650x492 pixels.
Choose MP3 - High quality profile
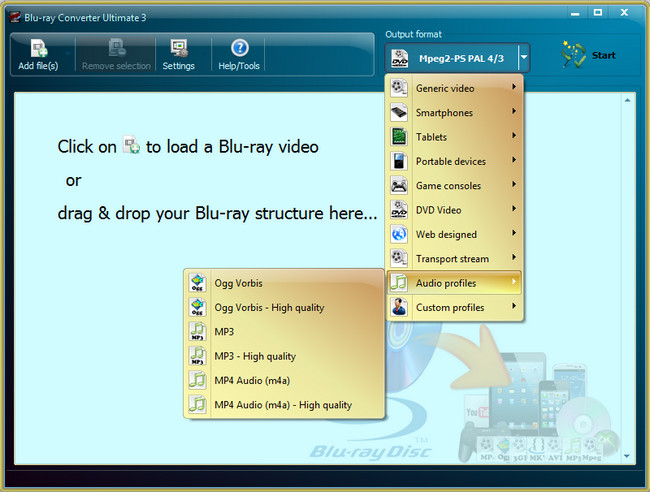click(284, 356)
